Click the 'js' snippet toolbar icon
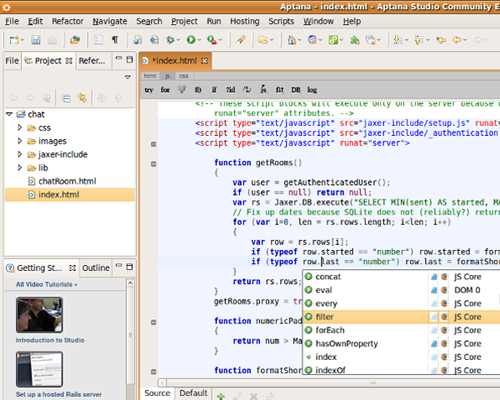Screen dimensions: 500x400 (263, 89)
